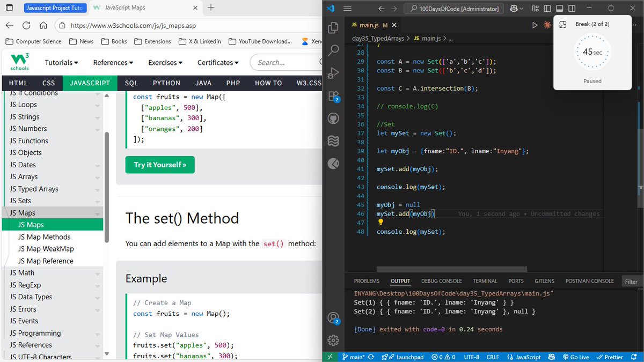644x362 pixels.
Task: Click the Prettier status bar item
Action: 609,357
